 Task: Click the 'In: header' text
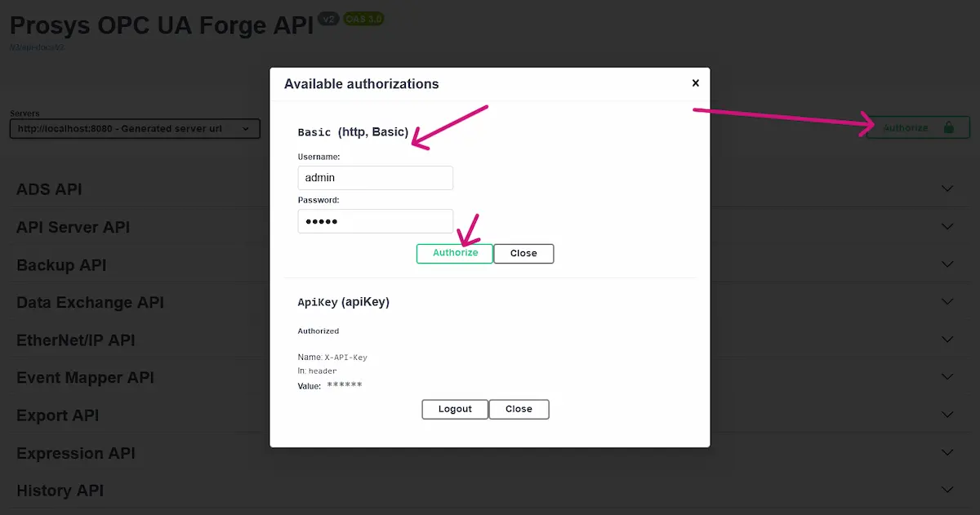point(317,371)
